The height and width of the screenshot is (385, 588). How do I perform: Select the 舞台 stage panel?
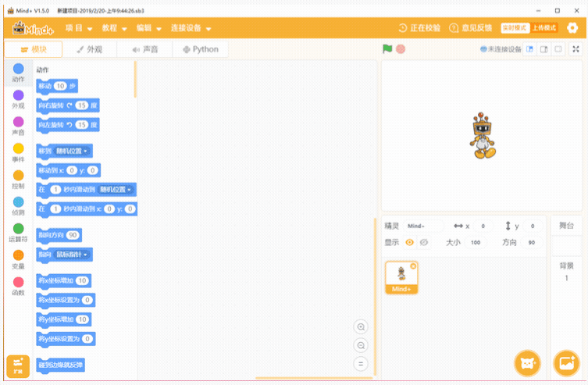click(566, 226)
